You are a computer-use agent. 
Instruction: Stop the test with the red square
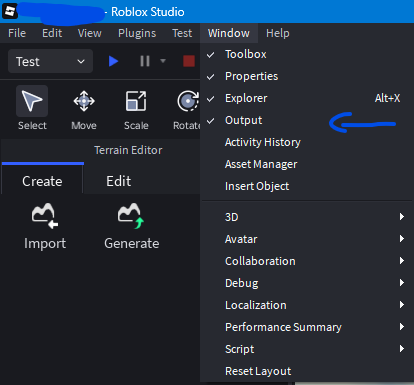[189, 61]
